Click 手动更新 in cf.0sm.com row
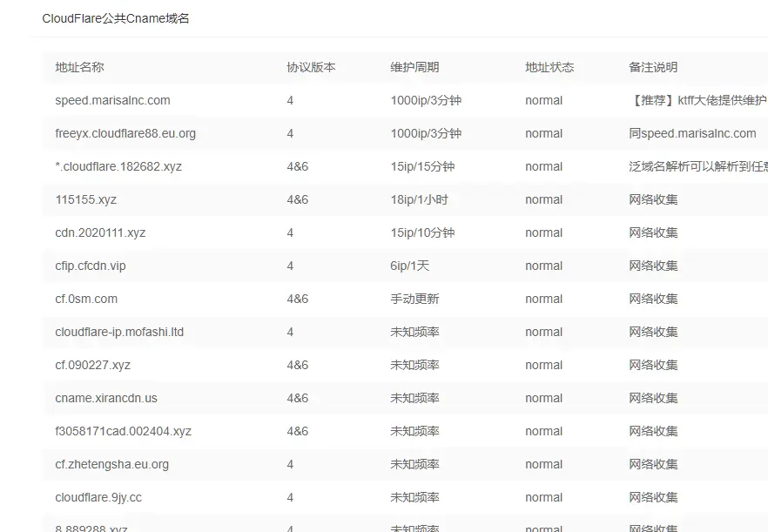768x532 pixels. (414, 299)
